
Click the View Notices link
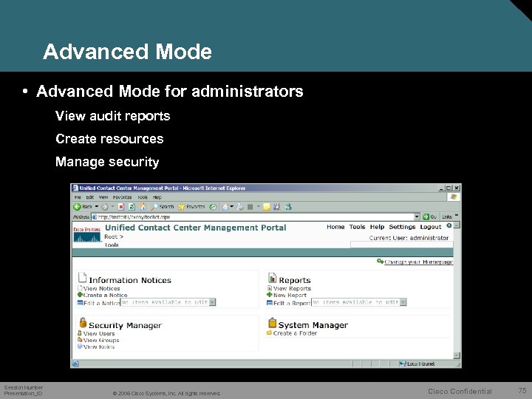click(x=101, y=288)
